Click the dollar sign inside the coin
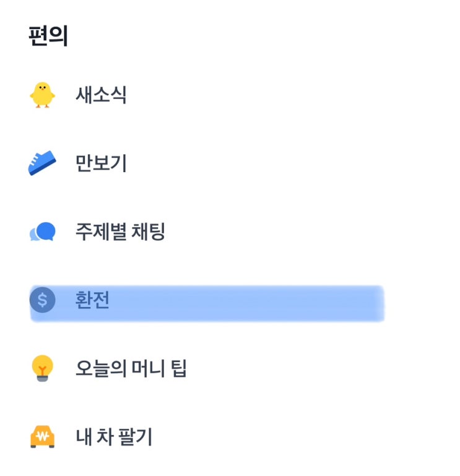This screenshot has height=476, width=460. (42, 300)
